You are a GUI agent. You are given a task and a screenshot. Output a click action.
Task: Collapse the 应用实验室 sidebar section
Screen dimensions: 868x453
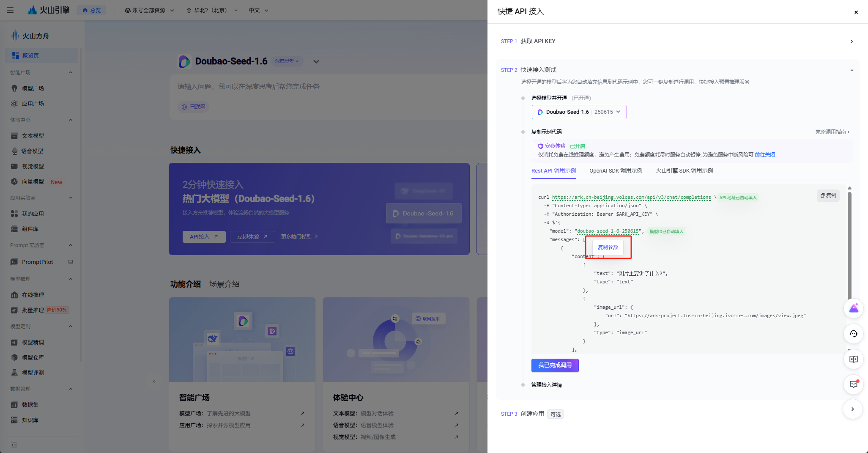point(71,198)
